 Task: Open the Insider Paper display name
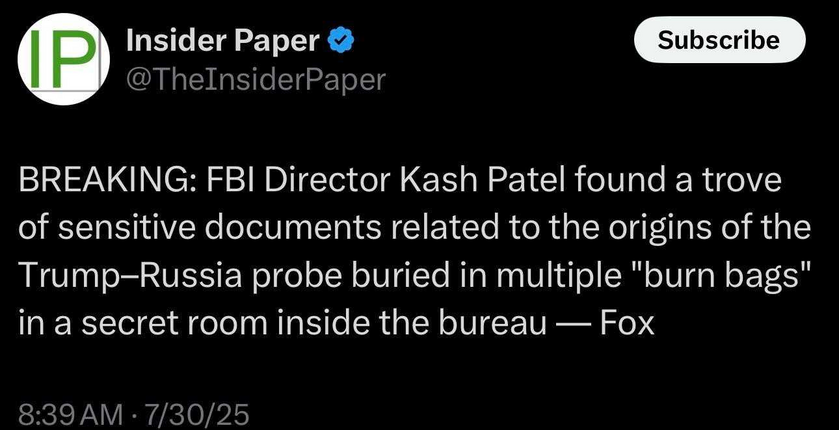click(222, 41)
